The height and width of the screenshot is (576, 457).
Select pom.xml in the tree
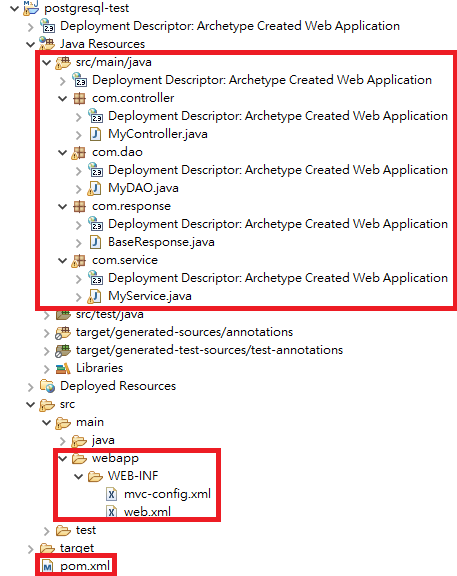coord(85,566)
